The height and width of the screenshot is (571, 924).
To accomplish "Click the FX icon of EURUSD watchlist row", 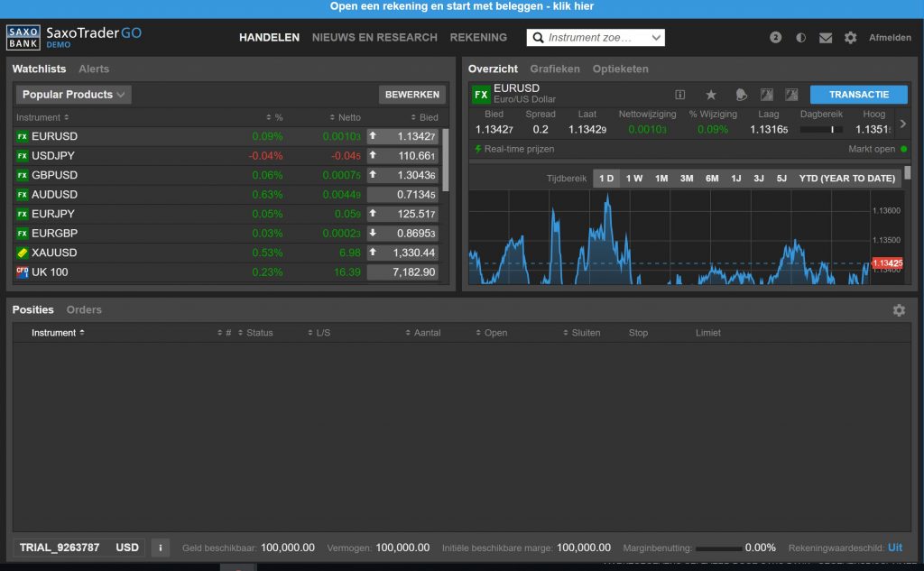I will click(23, 136).
